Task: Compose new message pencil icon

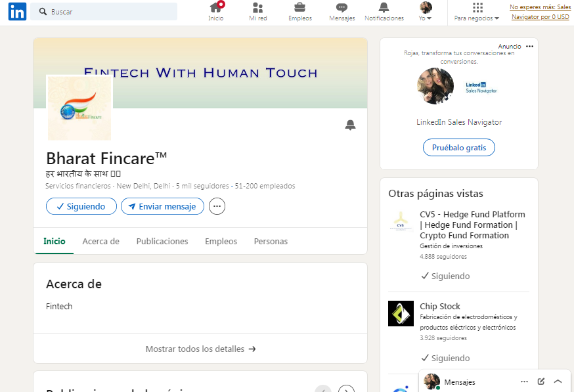Action: [x=541, y=381]
